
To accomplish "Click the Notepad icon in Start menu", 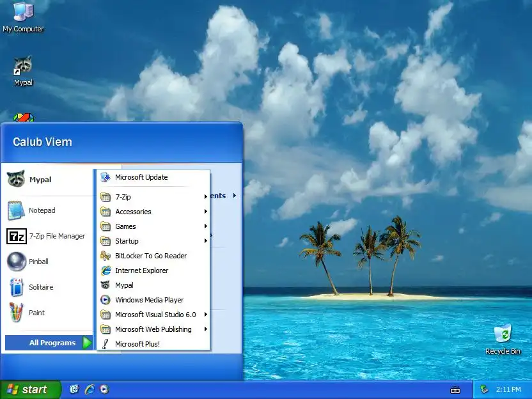I will [x=16, y=210].
